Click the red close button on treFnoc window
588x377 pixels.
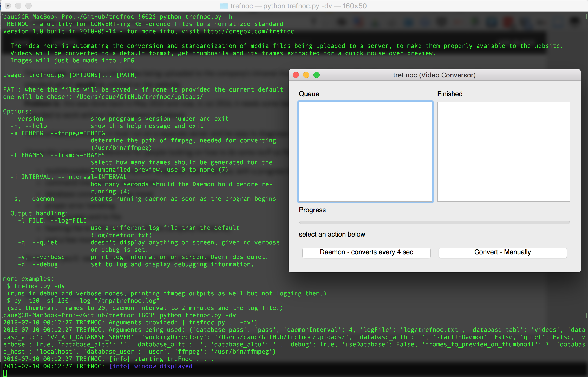(296, 75)
